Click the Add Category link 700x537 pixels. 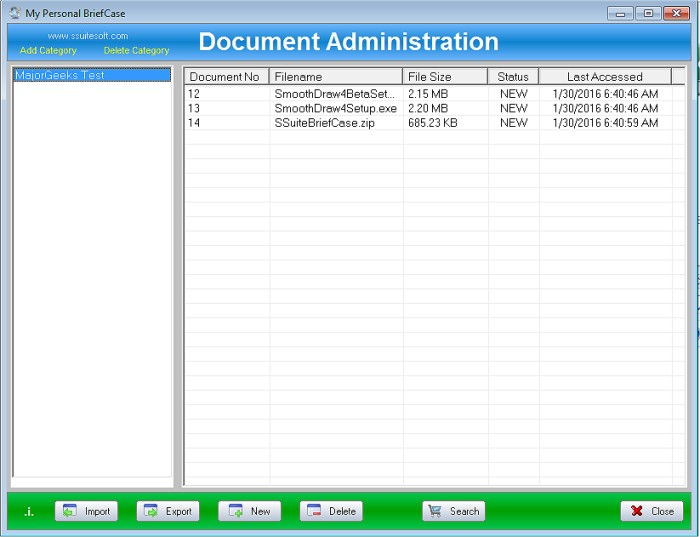[48, 50]
